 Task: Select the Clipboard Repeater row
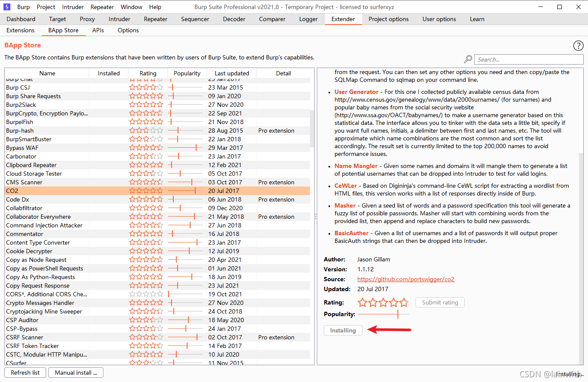[x=157, y=165]
